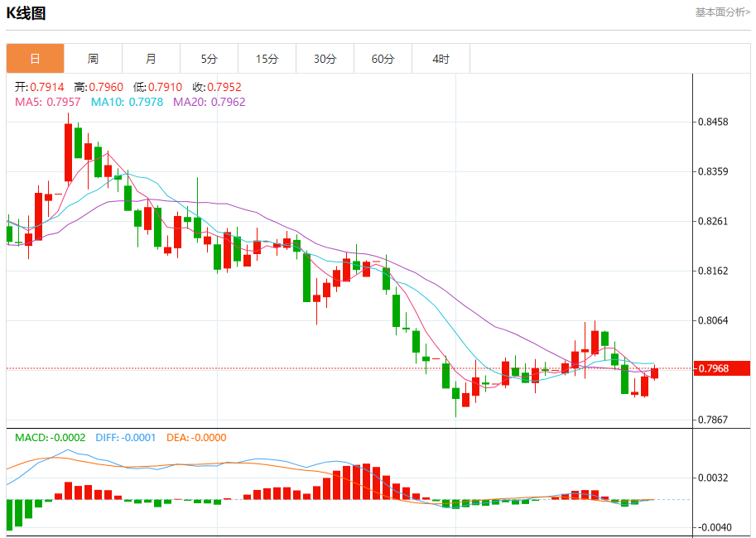Click the DEA:-0.0000 indicator label

(196, 438)
